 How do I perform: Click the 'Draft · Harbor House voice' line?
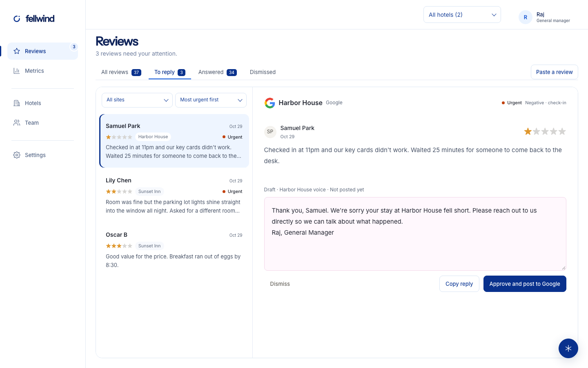(x=314, y=190)
